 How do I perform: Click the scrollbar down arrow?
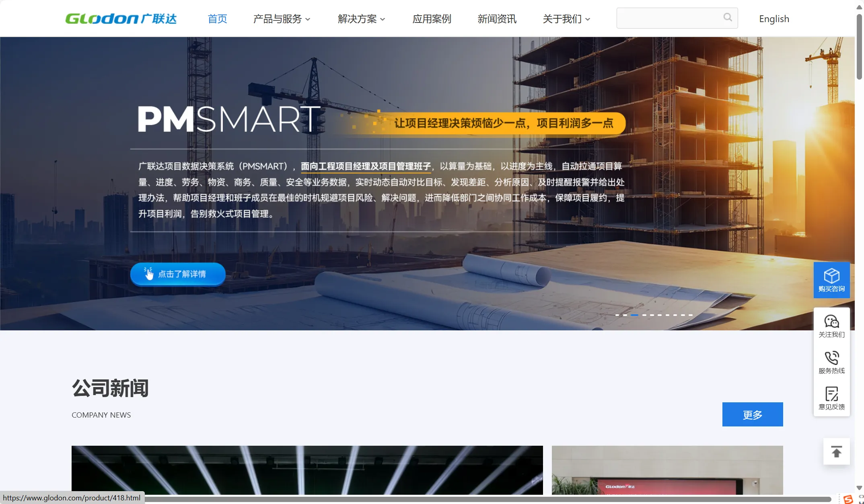(859, 488)
